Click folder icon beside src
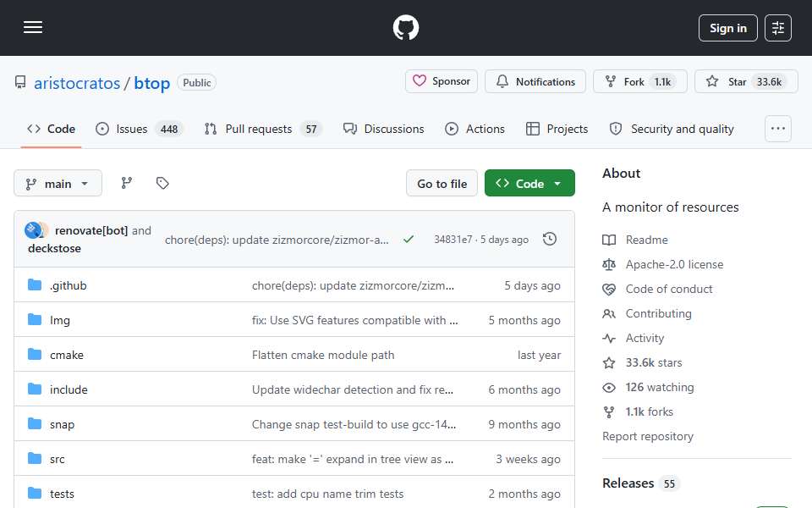Image resolution: width=812 pixels, height=508 pixels. pos(35,459)
